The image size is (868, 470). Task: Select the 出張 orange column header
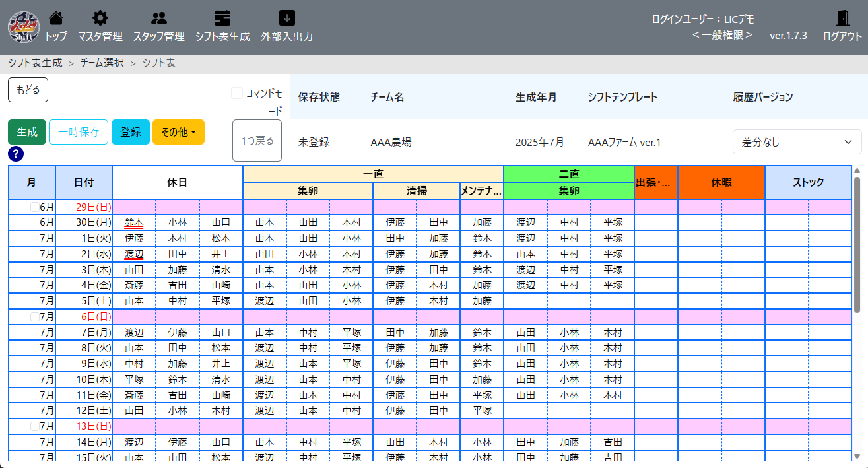655,182
